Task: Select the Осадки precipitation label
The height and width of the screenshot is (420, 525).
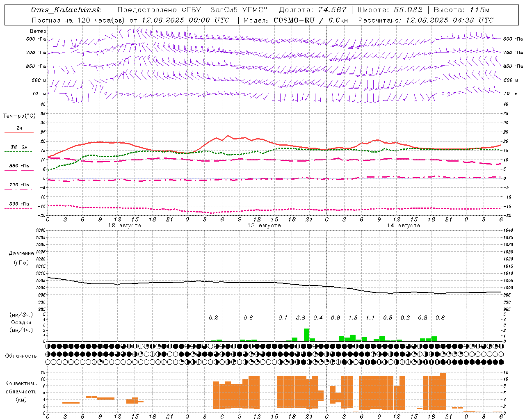Action: point(21,322)
